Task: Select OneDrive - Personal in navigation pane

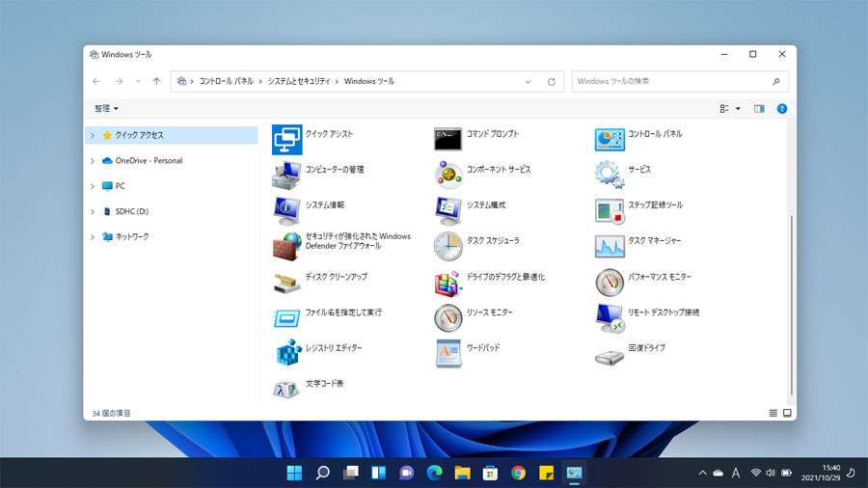Action: click(171, 160)
